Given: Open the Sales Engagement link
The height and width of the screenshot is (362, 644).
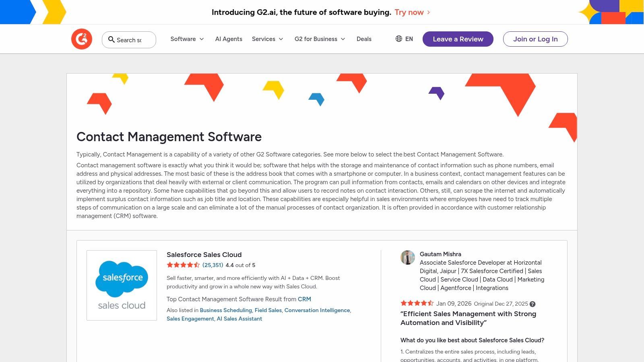Looking at the screenshot, I should [190, 319].
